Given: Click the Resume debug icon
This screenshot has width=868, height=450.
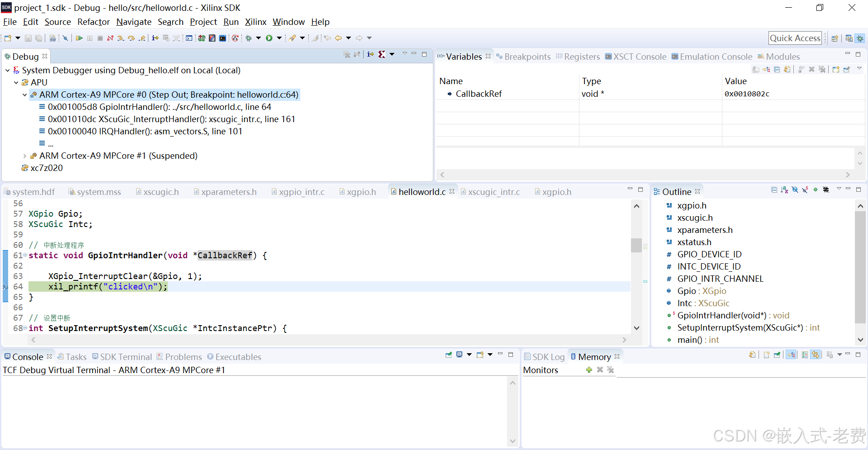Looking at the screenshot, I should coord(79,38).
